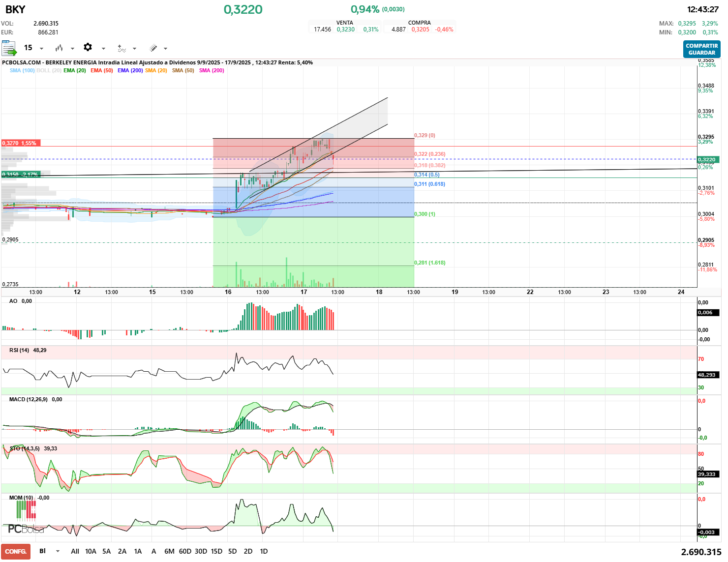Select the 5A time range
The height and width of the screenshot is (562, 728).
pyautogui.click(x=106, y=551)
